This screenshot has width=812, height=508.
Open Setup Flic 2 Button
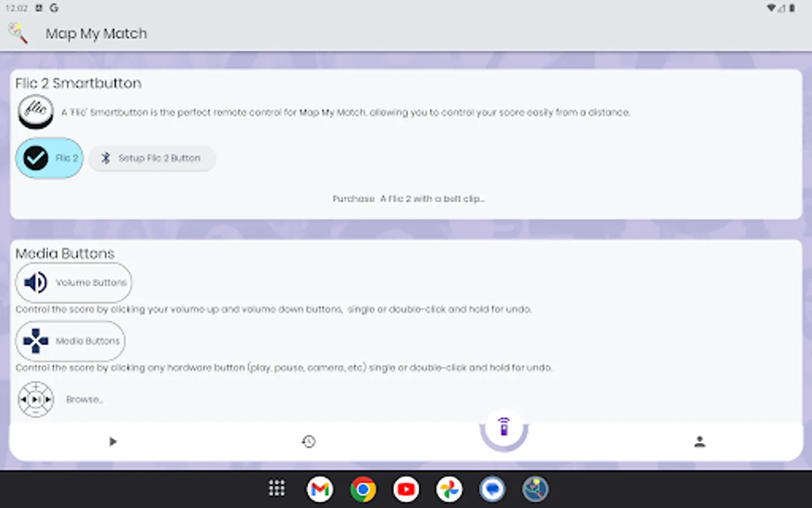point(152,158)
